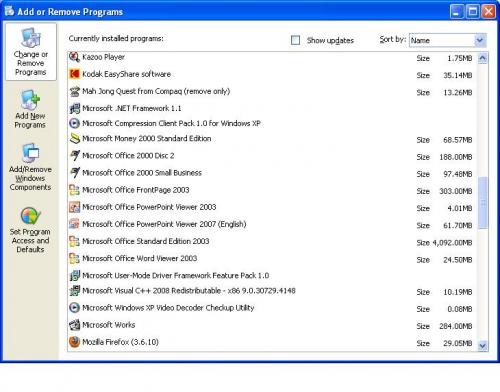
Task: Maximize the Add or Remove Programs window
Action: (473, 12)
